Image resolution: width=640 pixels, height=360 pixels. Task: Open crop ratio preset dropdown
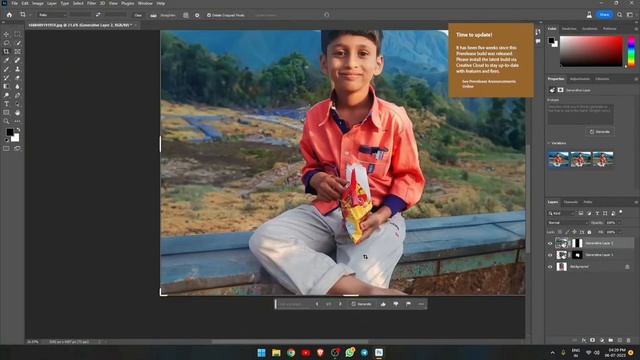(52, 15)
